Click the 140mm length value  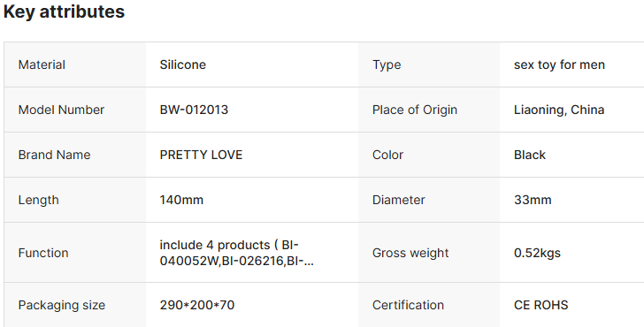coord(181,200)
